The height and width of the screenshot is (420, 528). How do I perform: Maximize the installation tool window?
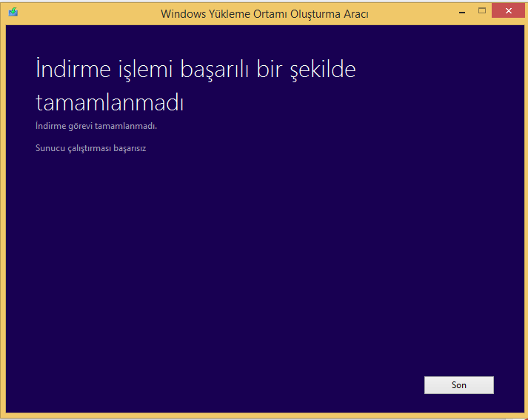pos(482,11)
